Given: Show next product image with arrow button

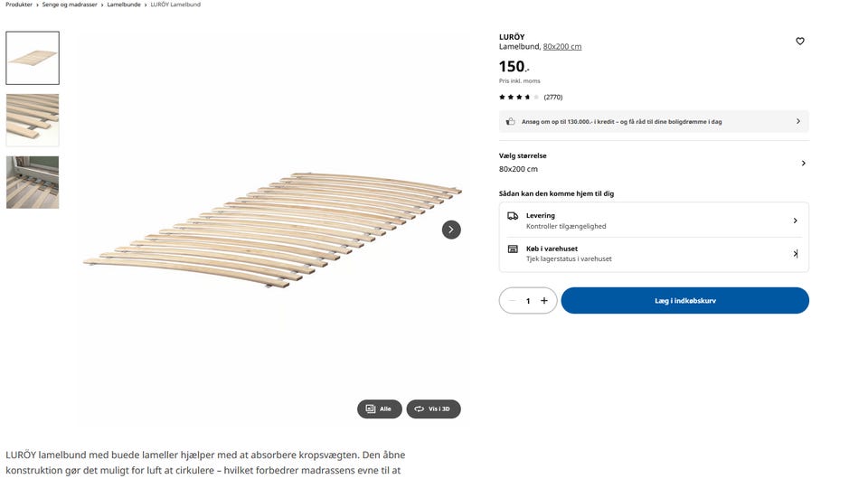Looking at the screenshot, I should click(451, 230).
